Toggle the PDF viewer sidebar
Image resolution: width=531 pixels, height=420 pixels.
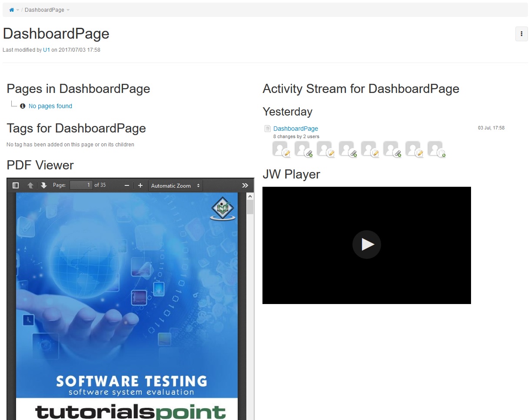(16, 185)
